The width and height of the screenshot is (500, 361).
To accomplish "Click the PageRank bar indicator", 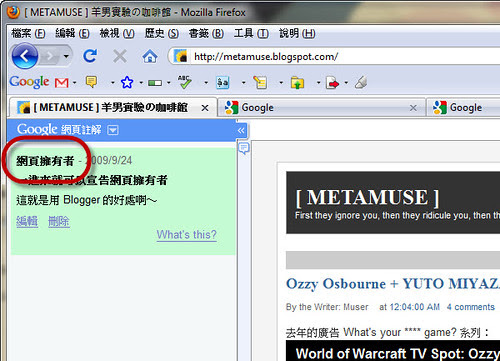I will [155, 83].
